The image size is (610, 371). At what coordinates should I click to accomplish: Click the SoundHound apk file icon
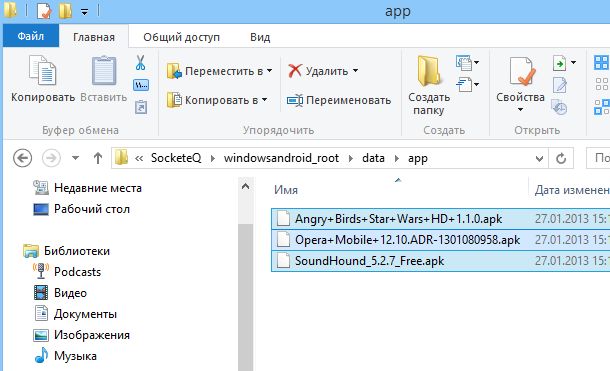point(283,261)
